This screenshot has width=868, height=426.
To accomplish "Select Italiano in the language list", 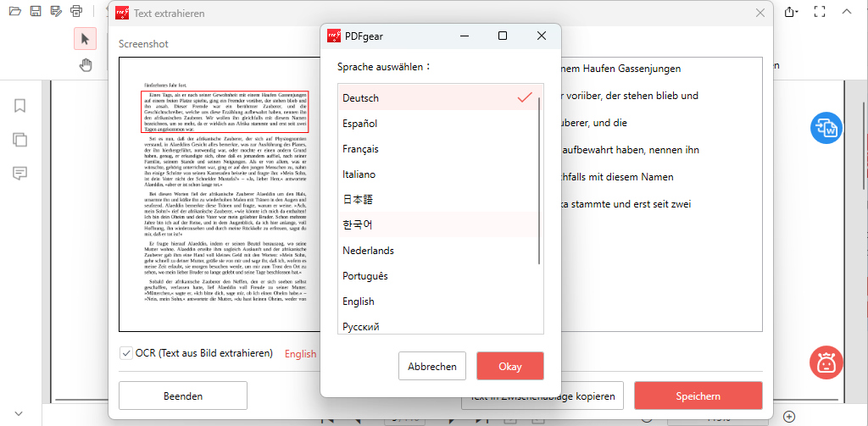I will [x=438, y=174].
